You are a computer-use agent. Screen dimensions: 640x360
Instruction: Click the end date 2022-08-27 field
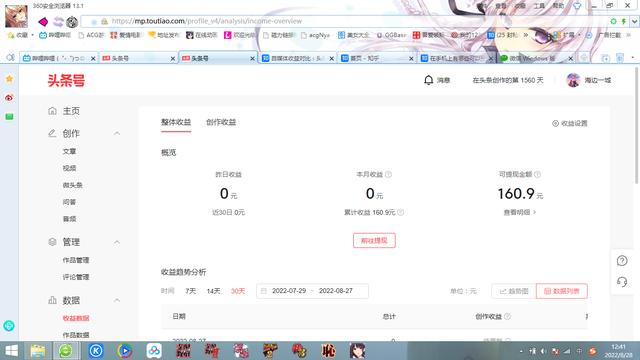tap(336, 291)
